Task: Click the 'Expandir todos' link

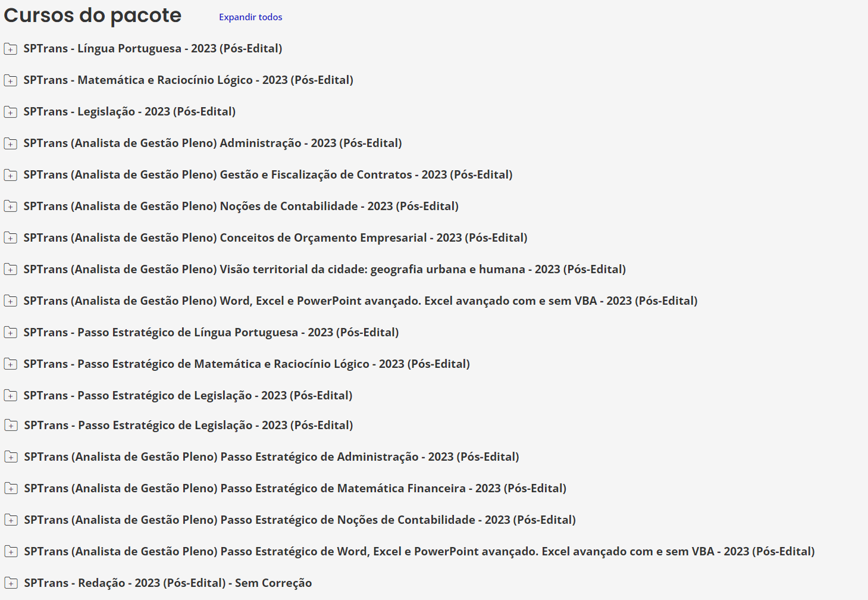Action: pos(250,17)
